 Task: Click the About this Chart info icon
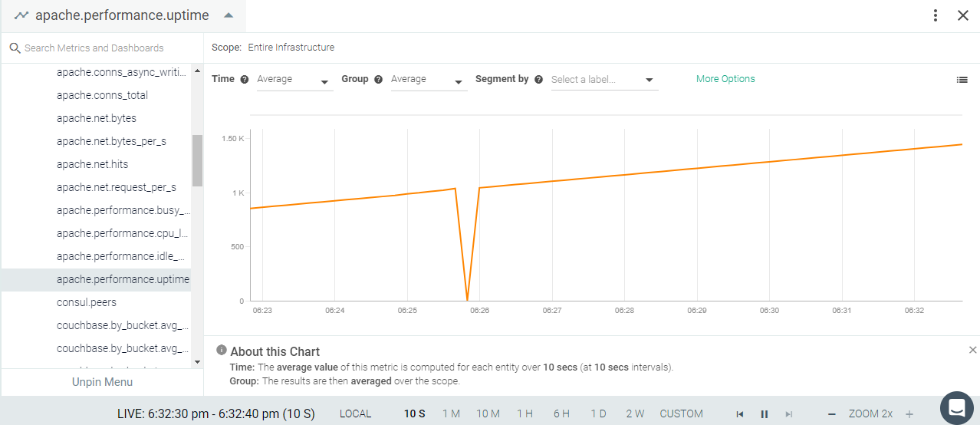pyautogui.click(x=222, y=350)
